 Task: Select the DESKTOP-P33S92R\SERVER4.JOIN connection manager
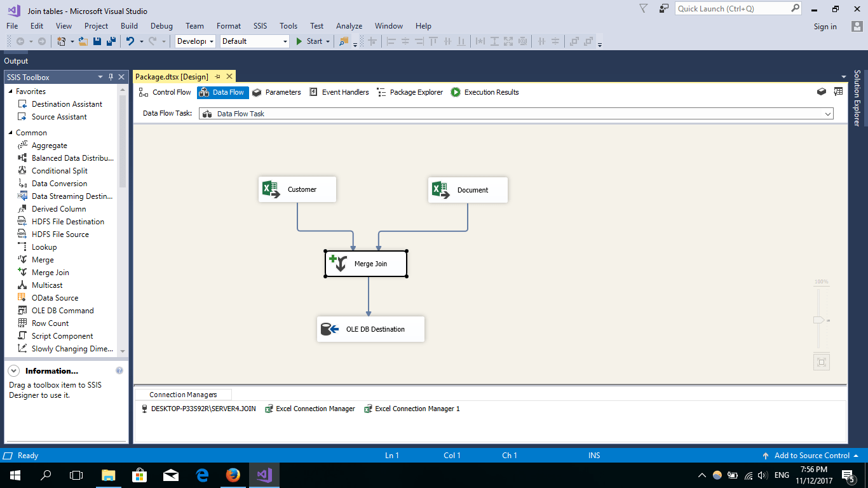point(199,409)
